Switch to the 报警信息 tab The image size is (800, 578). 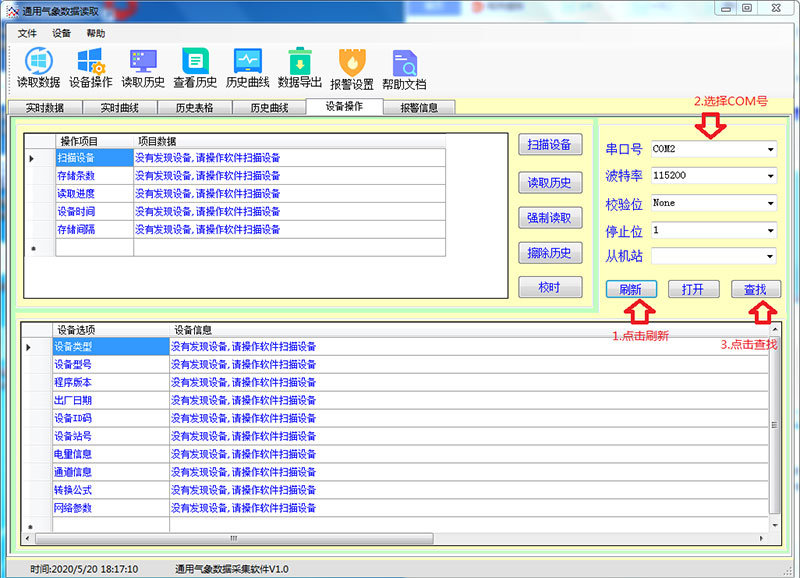pyautogui.click(x=419, y=108)
